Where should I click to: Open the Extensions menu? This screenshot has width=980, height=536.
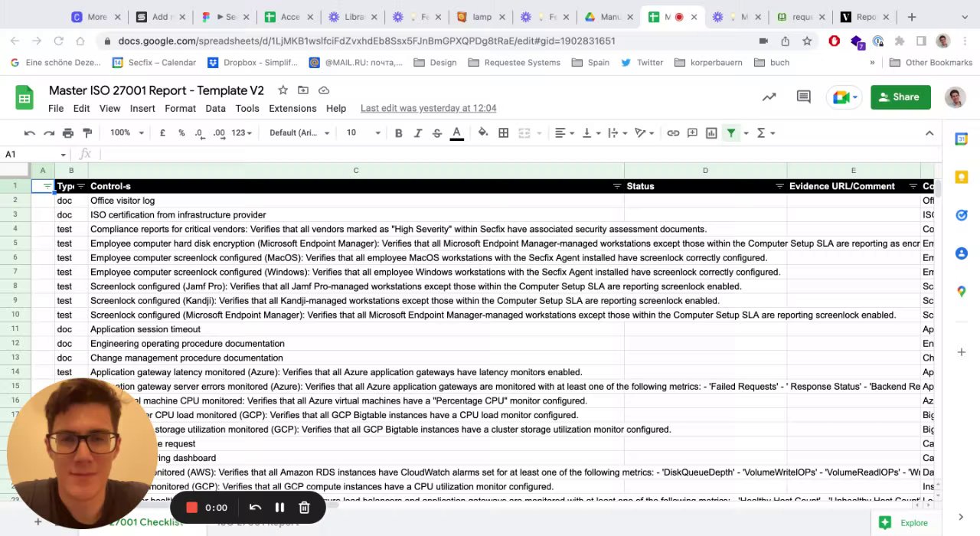(292, 109)
